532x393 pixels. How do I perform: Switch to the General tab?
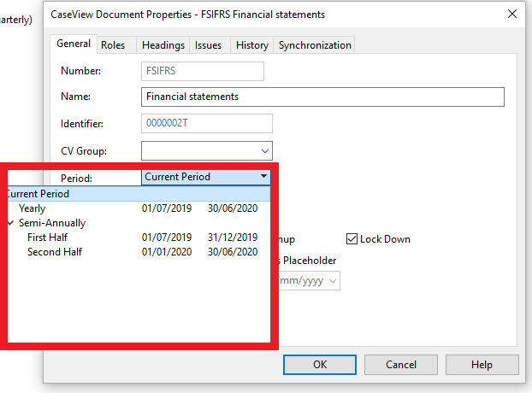click(74, 44)
